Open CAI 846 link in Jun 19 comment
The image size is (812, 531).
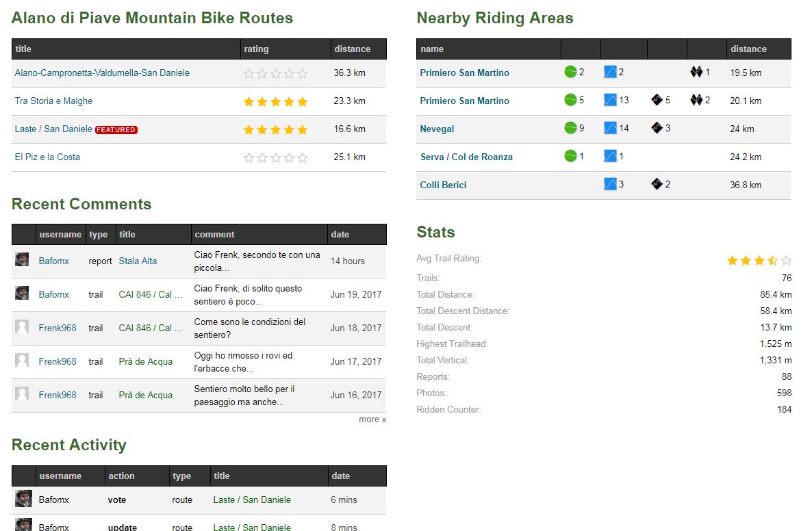150,294
